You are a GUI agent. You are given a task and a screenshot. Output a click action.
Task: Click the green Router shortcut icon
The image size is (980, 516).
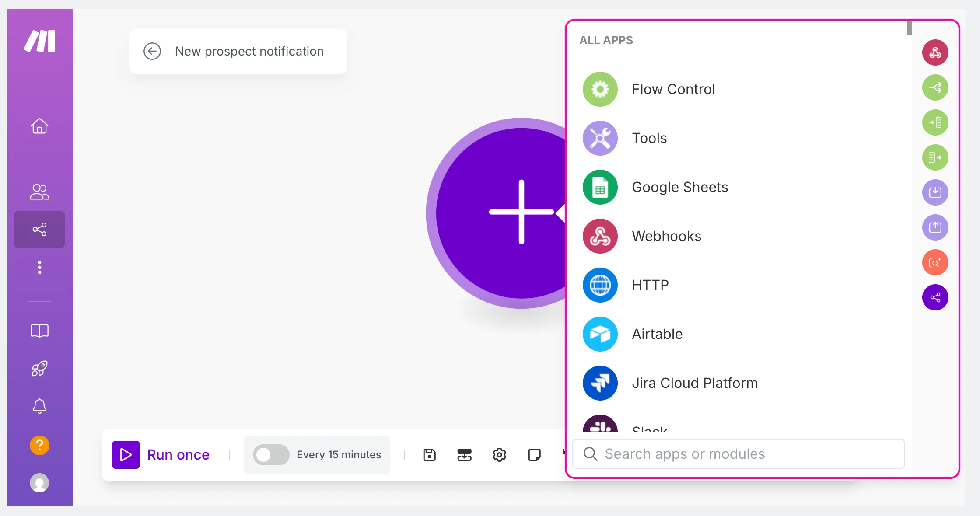pyautogui.click(x=935, y=87)
